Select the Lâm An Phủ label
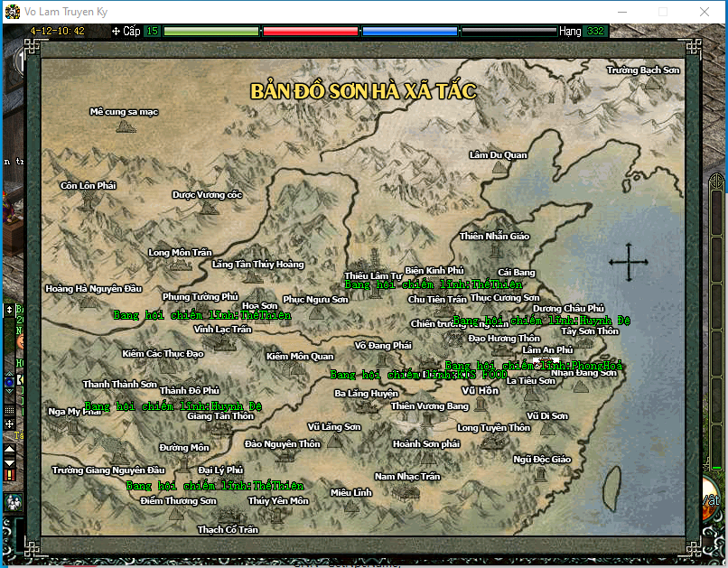The width and height of the screenshot is (728, 568). point(548,349)
